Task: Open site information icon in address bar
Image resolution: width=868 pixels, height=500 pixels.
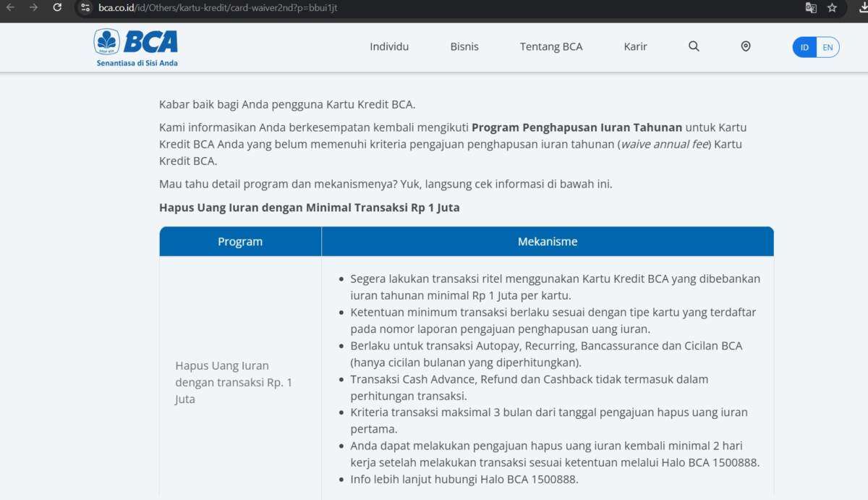Action: [x=86, y=7]
